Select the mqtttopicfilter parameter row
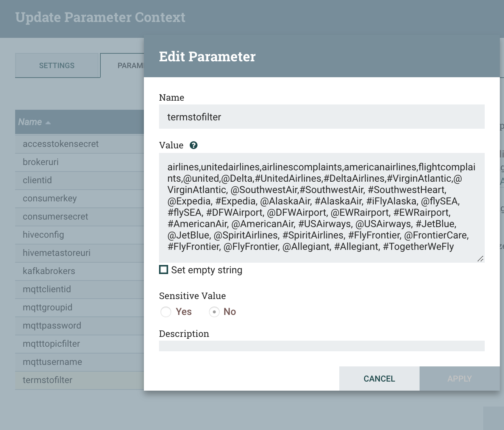Image resolution: width=504 pixels, height=430 pixels. (x=80, y=344)
